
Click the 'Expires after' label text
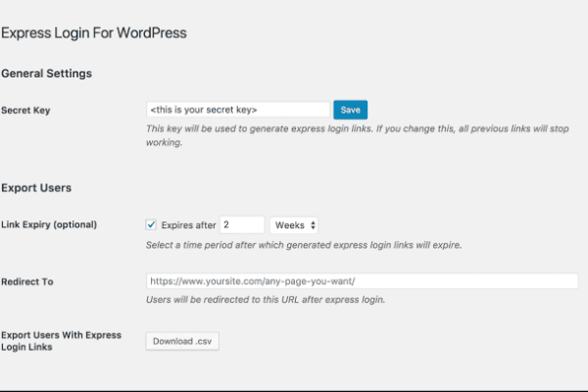click(x=188, y=225)
